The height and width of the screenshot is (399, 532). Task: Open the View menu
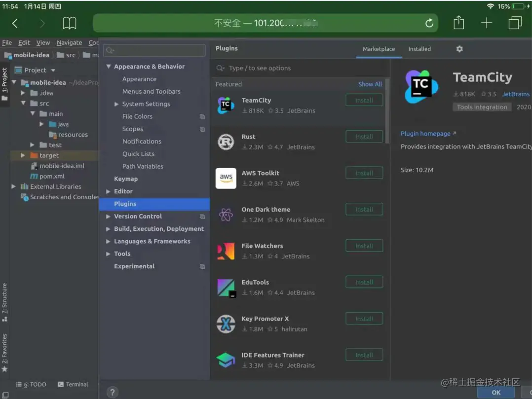click(x=43, y=43)
